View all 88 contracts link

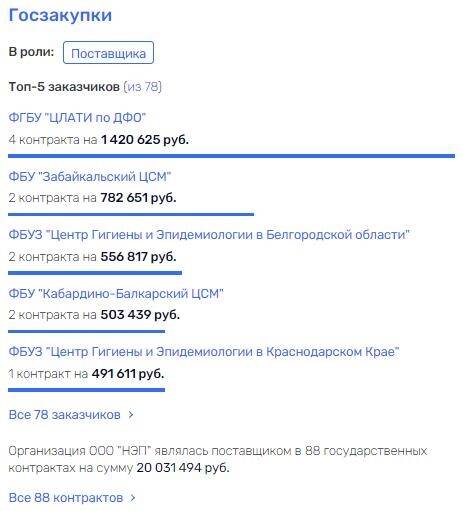pyautogui.click(x=66, y=498)
